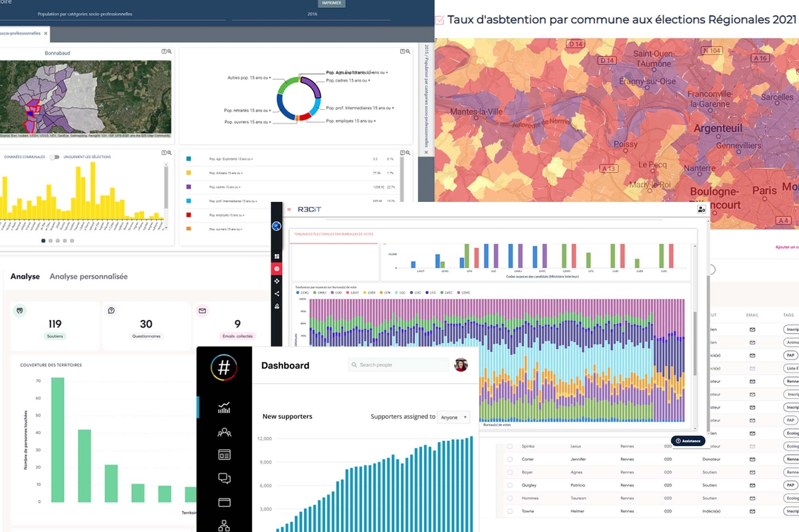Viewport: 799px width, 532px height.
Task: Open the hierarchy network icon in sidebar
Action: click(x=224, y=526)
